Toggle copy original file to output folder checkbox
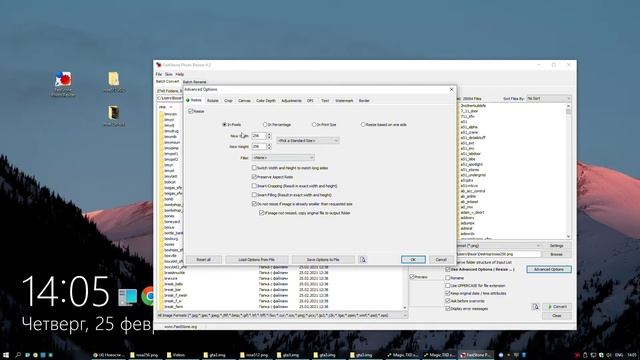 click(x=262, y=213)
